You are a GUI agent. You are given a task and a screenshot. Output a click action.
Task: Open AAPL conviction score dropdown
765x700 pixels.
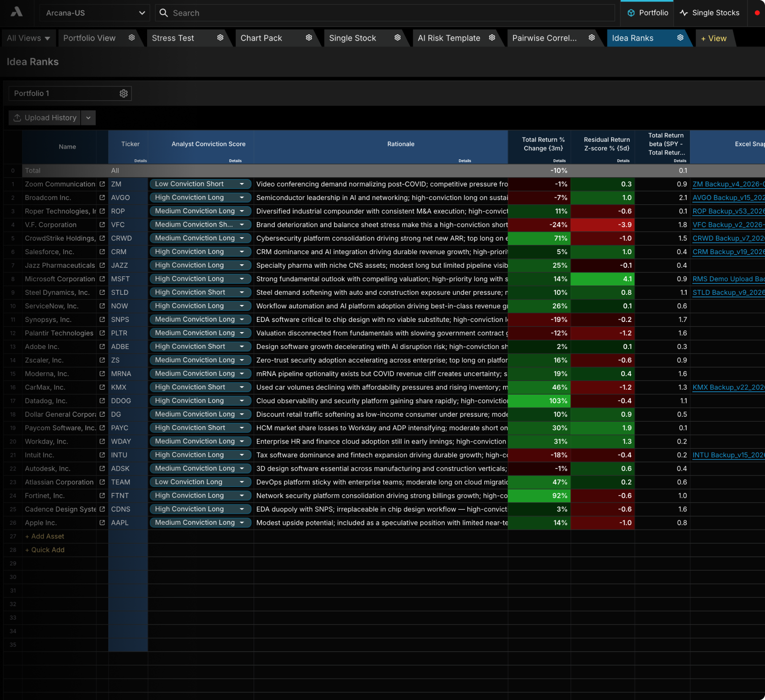[x=200, y=523]
